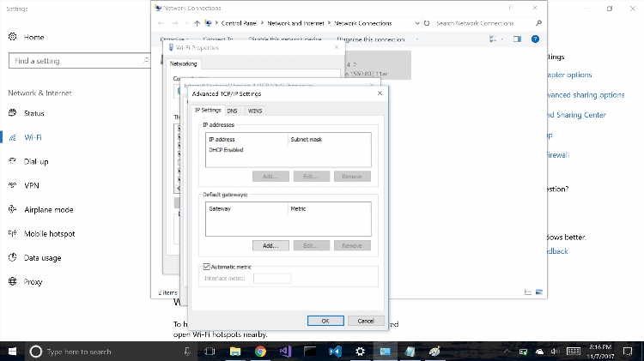Go up one folder level in Network Connections
Image resolution: width=644 pixels, height=361 pixels.
click(x=197, y=23)
